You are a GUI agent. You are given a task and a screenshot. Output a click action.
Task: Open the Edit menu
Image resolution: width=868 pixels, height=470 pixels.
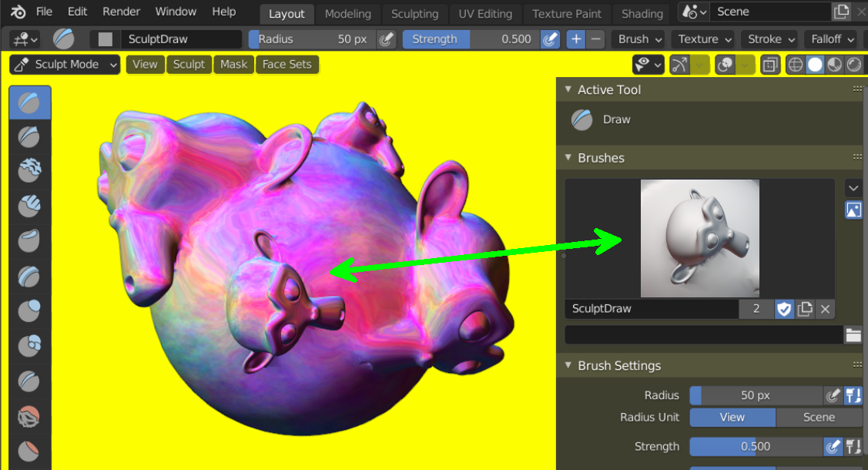77,12
